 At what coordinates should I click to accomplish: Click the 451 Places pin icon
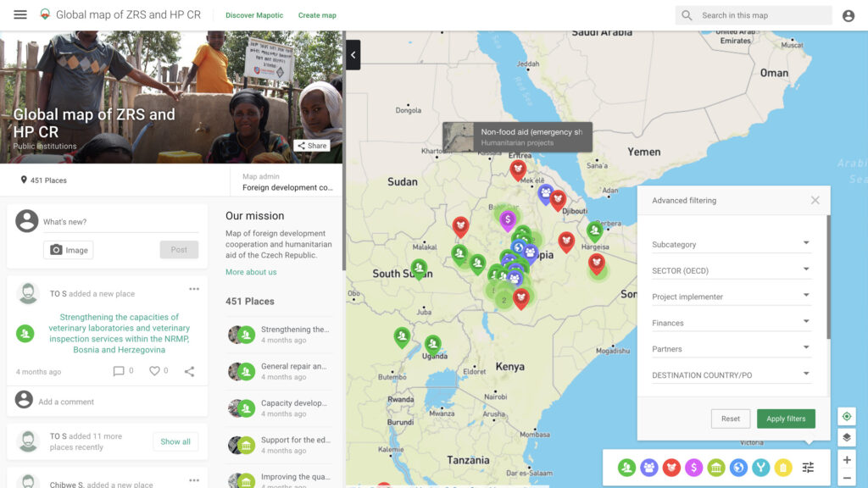24,180
